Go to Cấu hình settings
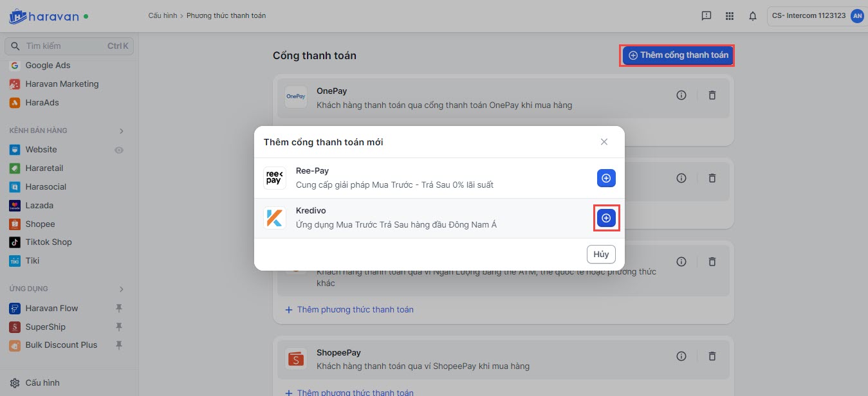 pos(42,383)
